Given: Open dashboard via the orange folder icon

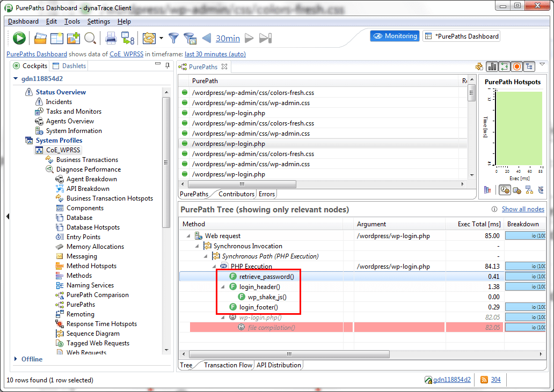Looking at the screenshot, I should tap(40, 38).
